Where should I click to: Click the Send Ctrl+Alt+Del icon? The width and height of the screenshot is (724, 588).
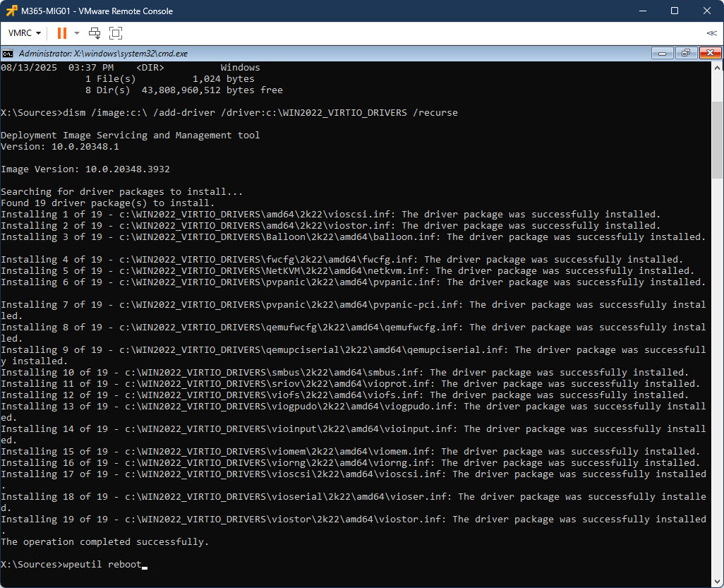pyautogui.click(x=94, y=32)
